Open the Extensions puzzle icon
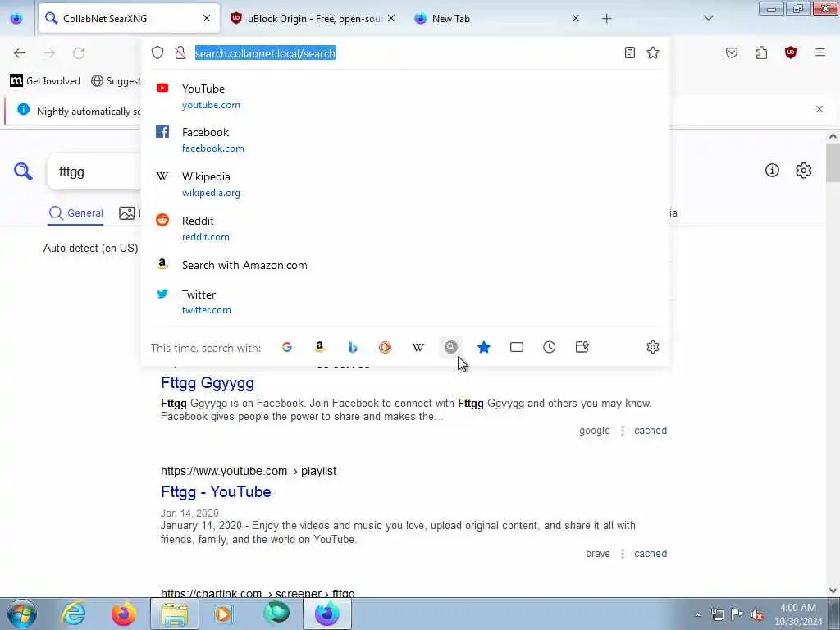Viewport: 840px width, 630px height. tap(761, 52)
